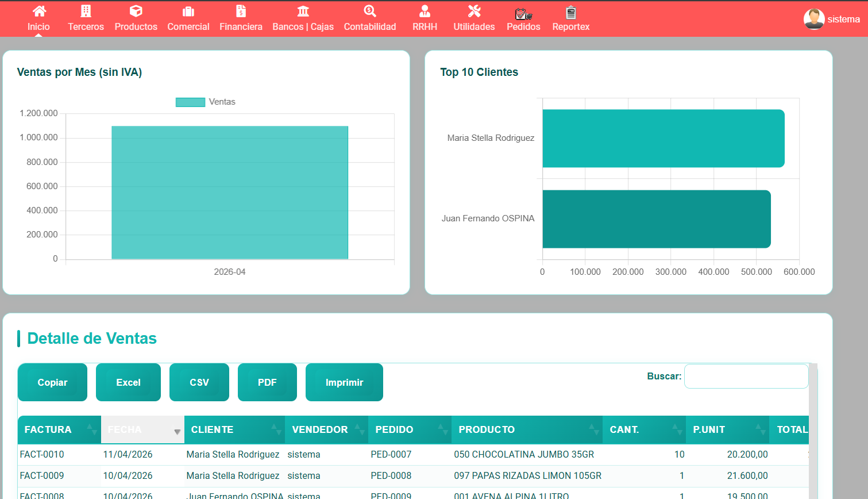Click the Maria Stella Rodriguez chart bar
This screenshot has width=868, height=499.
point(663,139)
